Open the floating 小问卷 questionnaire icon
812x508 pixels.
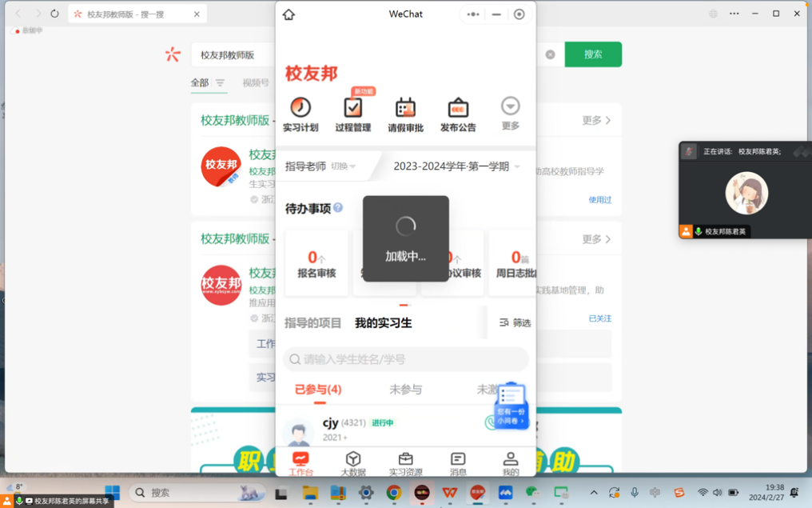pos(511,406)
